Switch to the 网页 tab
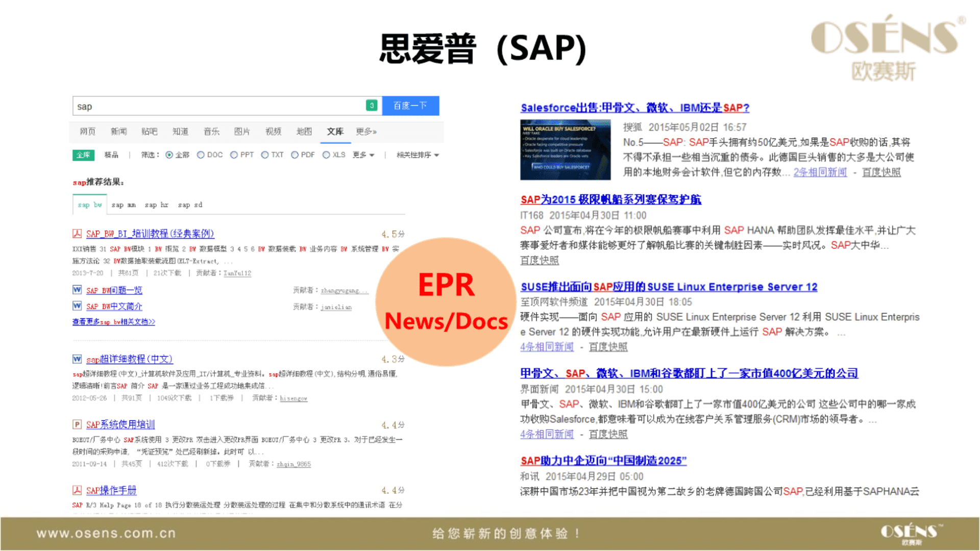 pos(87,132)
